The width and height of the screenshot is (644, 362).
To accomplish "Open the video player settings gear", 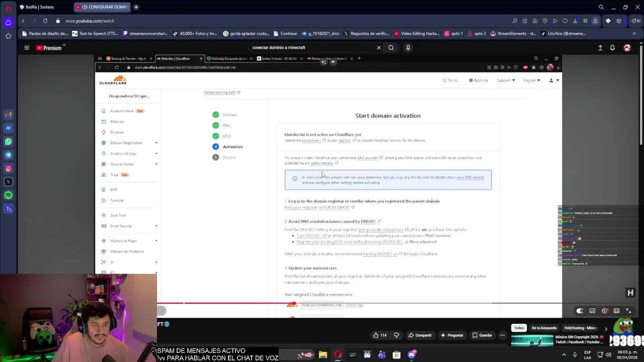I will [604, 311].
